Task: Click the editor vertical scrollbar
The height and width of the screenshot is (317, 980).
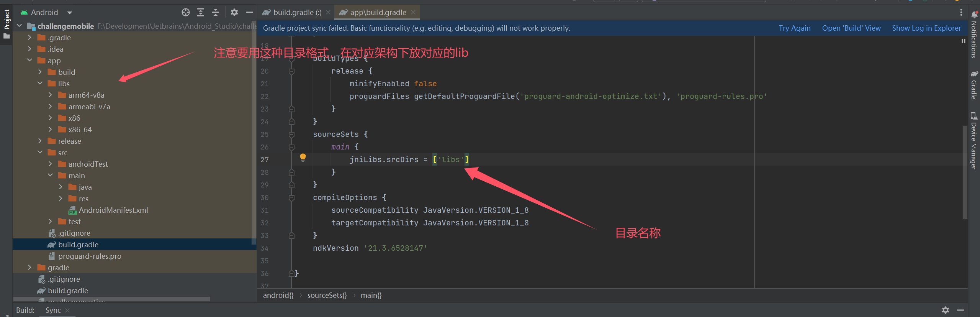Action: tap(965, 172)
